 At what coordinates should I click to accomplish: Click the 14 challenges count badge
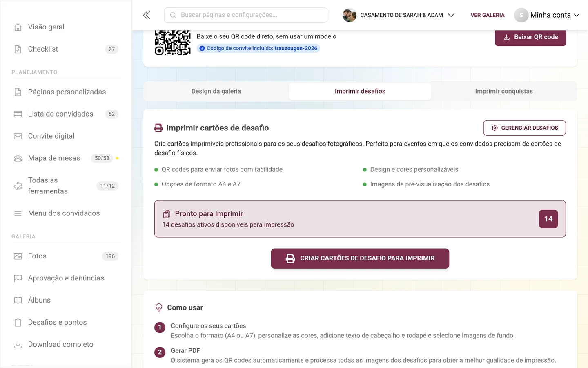point(548,219)
